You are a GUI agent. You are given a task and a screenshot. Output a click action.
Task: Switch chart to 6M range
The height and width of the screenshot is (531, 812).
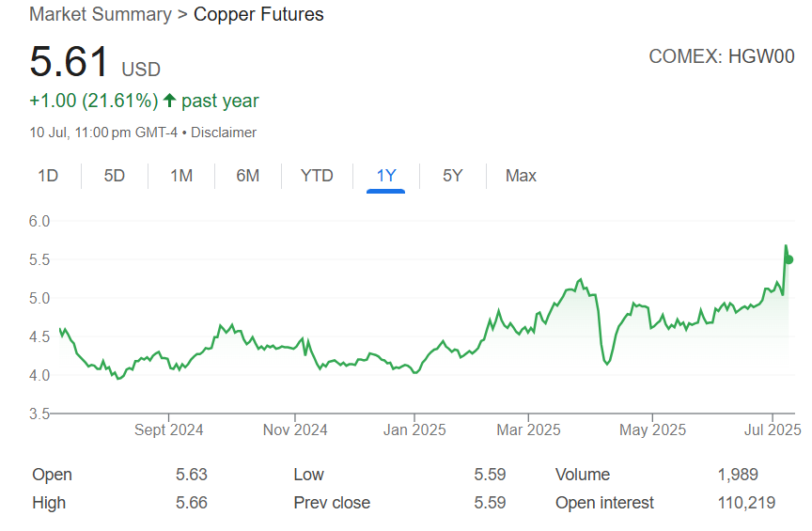coord(248,176)
